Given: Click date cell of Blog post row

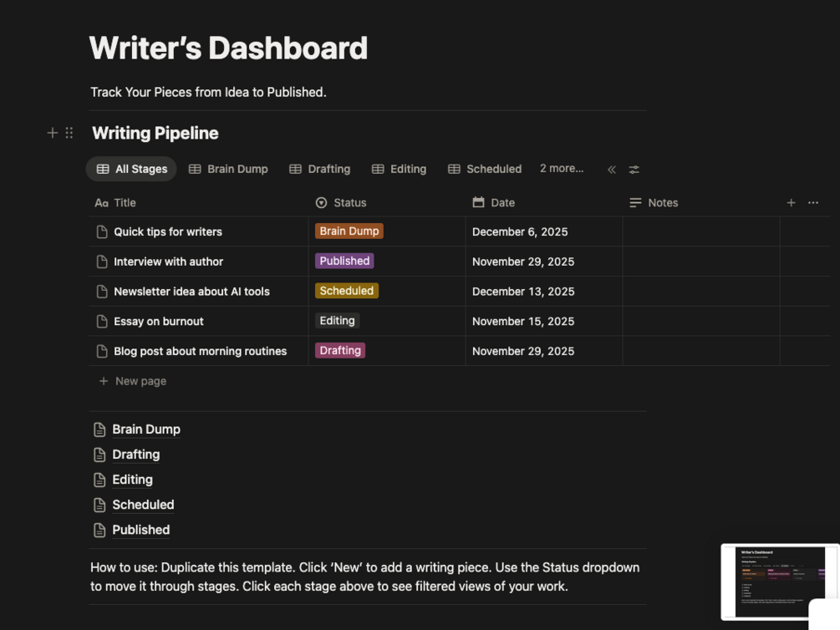Looking at the screenshot, I should (x=544, y=352).
